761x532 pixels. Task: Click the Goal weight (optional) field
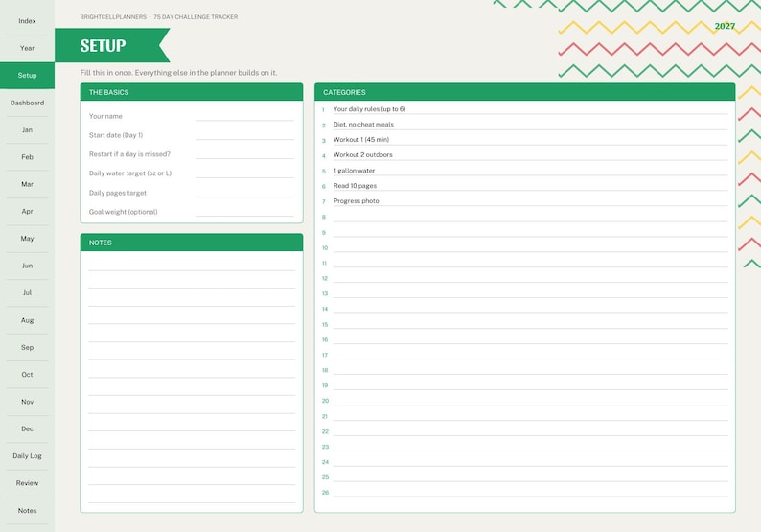(244, 211)
